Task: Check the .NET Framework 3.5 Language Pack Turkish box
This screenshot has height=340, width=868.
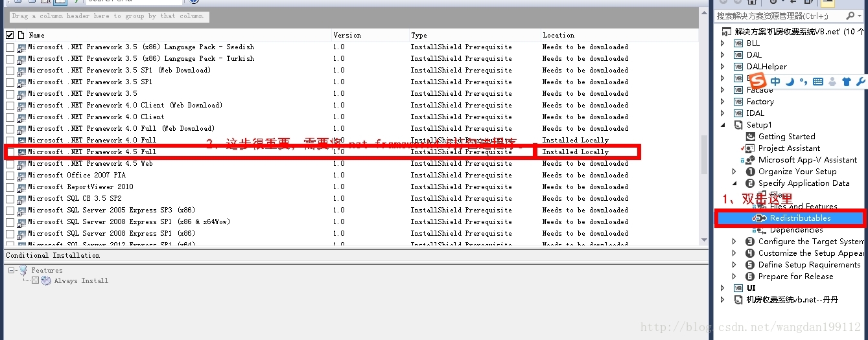Action: (10, 59)
